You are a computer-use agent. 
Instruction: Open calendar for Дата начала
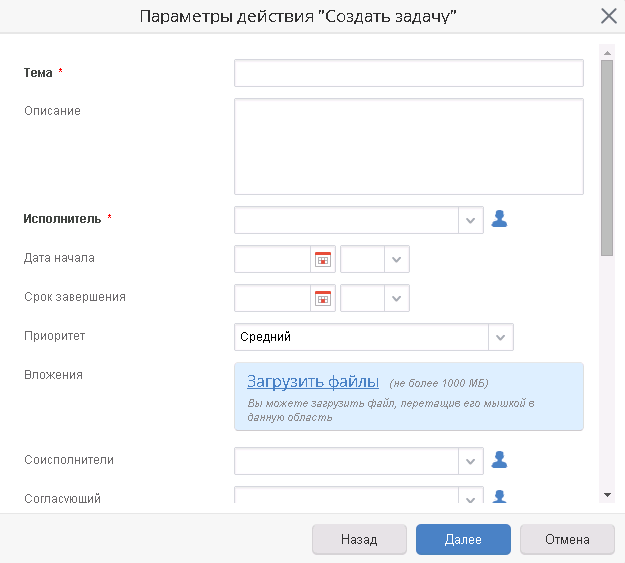[323, 259]
